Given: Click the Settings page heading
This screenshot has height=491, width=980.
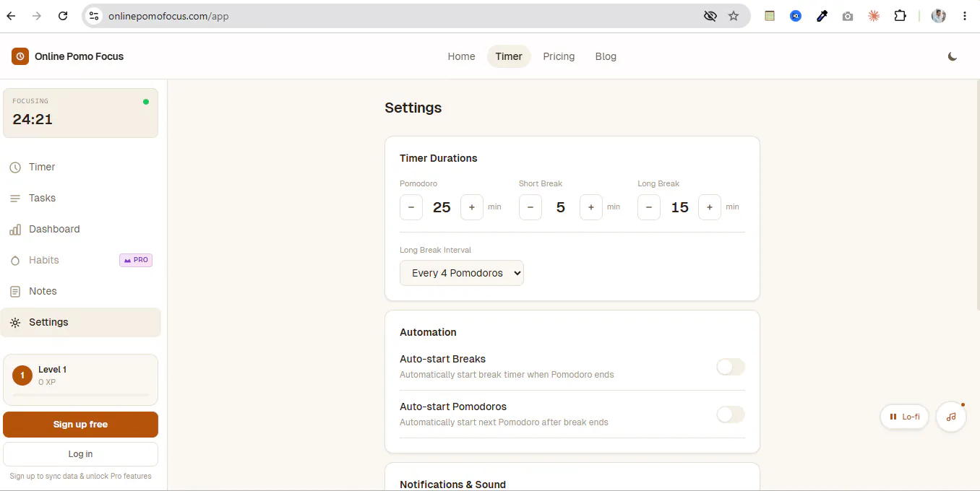Looking at the screenshot, I should 413,108.
